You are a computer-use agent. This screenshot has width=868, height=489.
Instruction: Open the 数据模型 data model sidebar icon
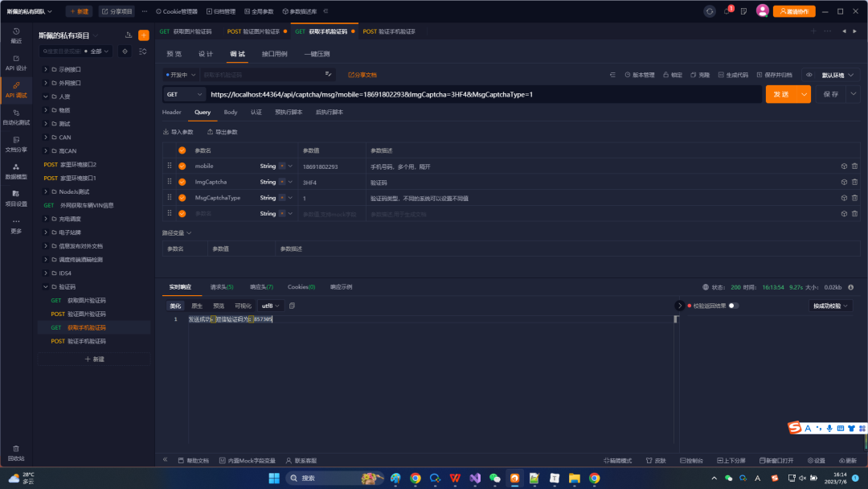pyautogui.click(x=16, y=171)
